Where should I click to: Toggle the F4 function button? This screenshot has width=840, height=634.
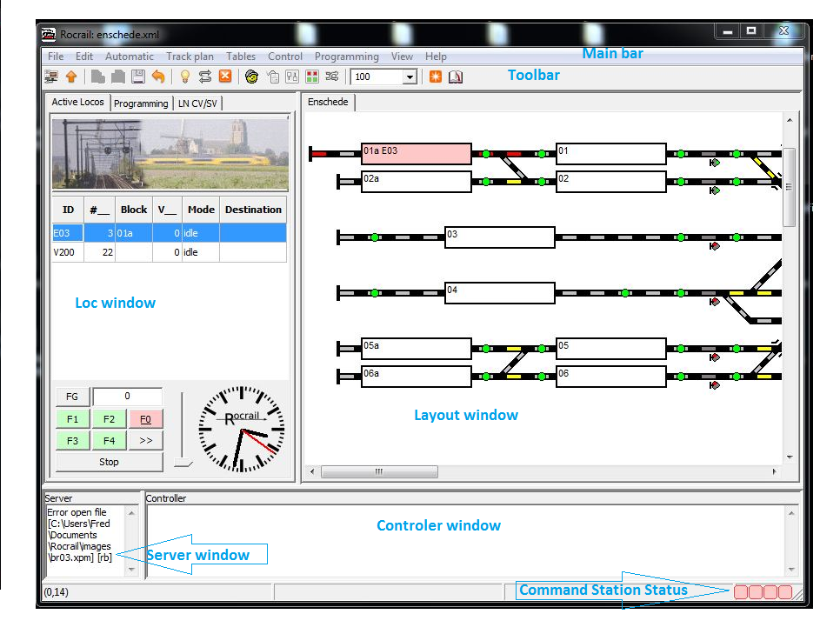click(x=109, y=440)
